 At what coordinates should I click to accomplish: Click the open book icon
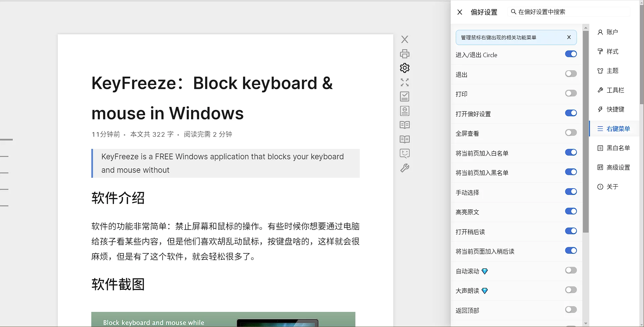(404, 125)
